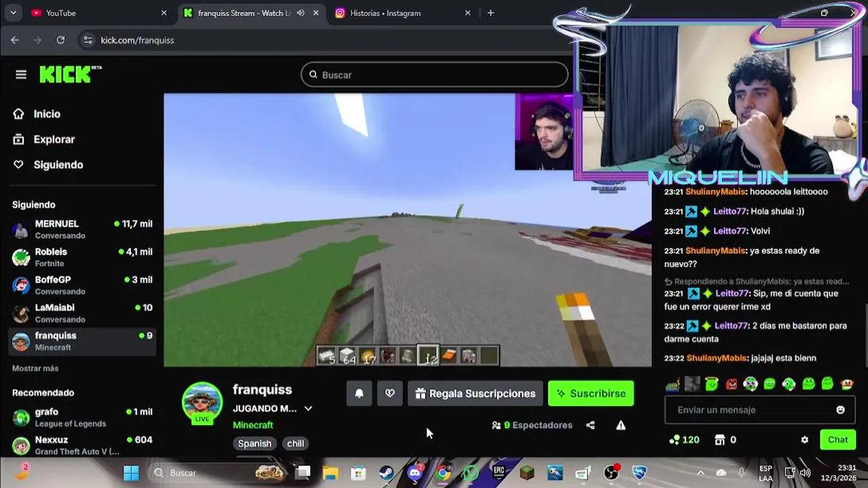Open OBS Studio from taskbar
The image size is (868, 488).
pyautogui.click(x=611, y=472)
